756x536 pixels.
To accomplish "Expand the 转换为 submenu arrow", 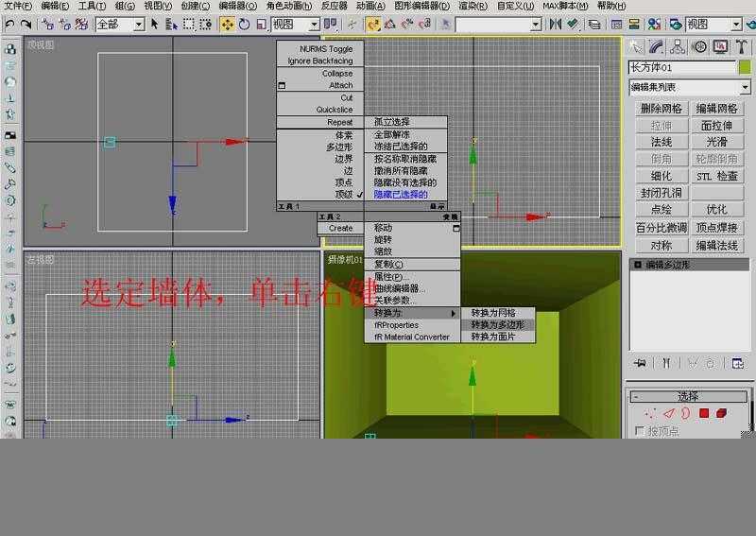I will pyautogui.click(x=454, y=313).
